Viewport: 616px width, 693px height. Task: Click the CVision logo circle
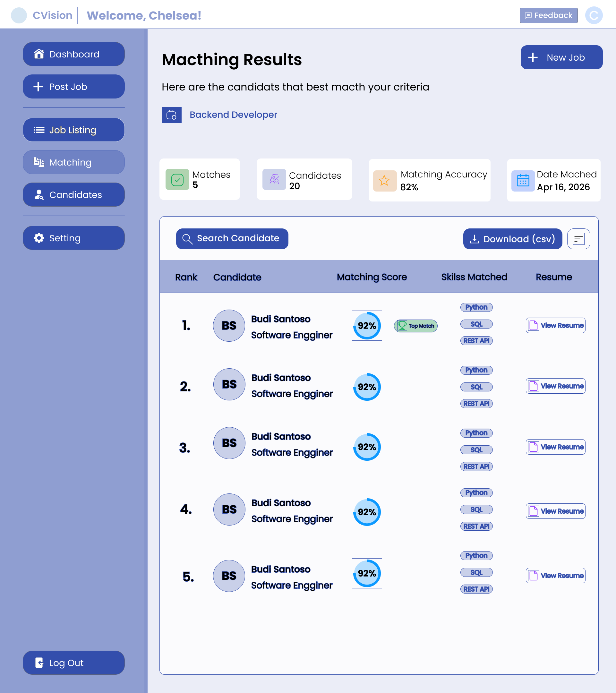(19, 15)
